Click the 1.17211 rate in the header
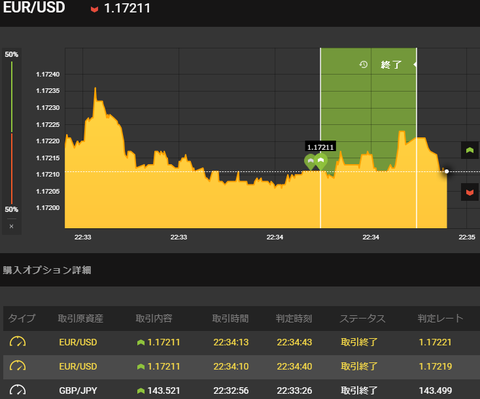This screenshot has height=399, width=480. pyautogui.click(x=127, y=8)
